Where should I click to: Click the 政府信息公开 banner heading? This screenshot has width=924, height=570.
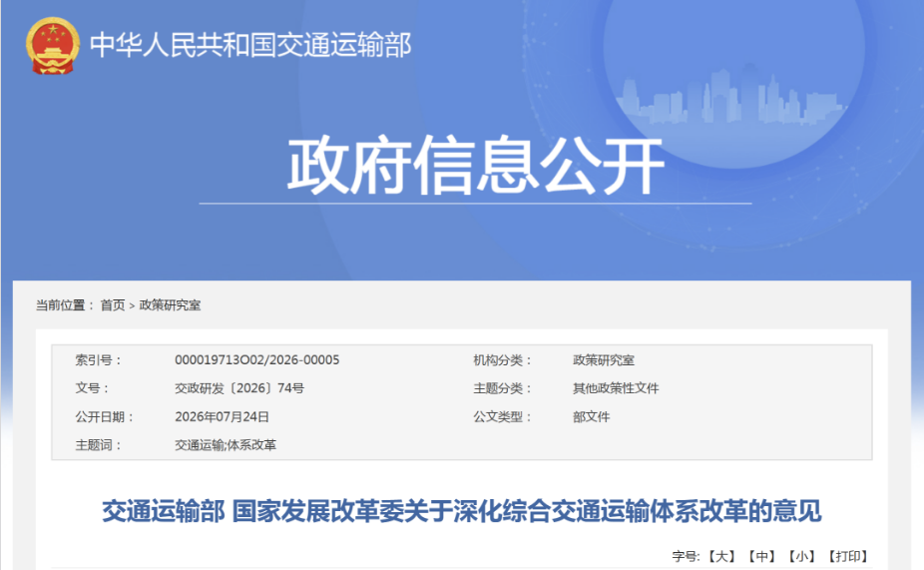point(476,165)
